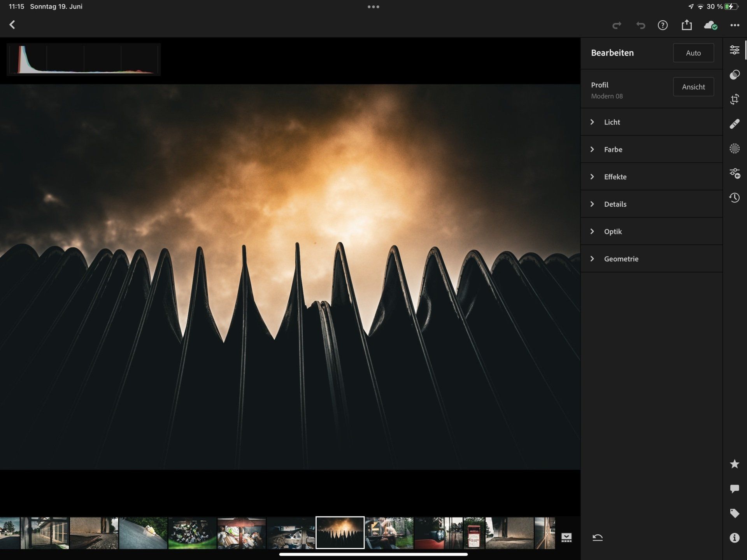Open cloud sync status icon
The width and height of the screenshot is (747, 560).
(710, 25)
